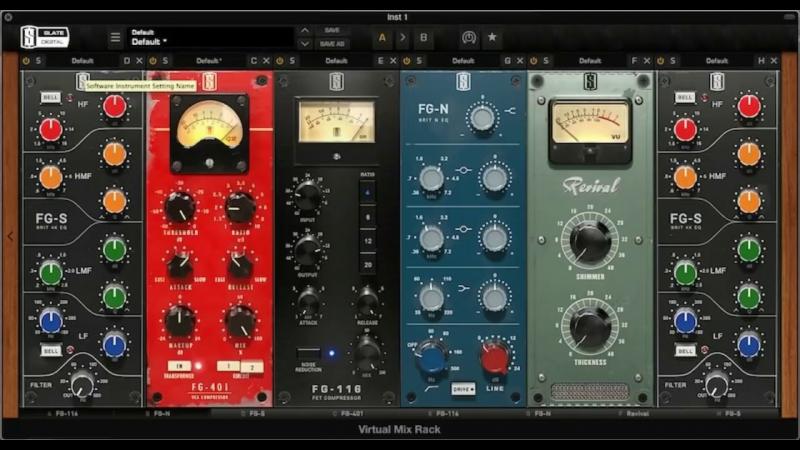
Task: Copy setting A to B with arrow
Action: (x=403, y=37)
